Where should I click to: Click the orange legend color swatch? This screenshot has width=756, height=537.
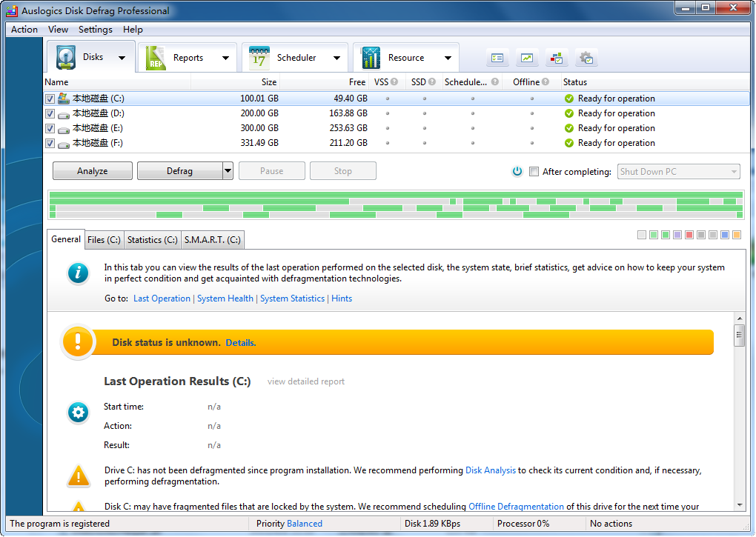737,235
